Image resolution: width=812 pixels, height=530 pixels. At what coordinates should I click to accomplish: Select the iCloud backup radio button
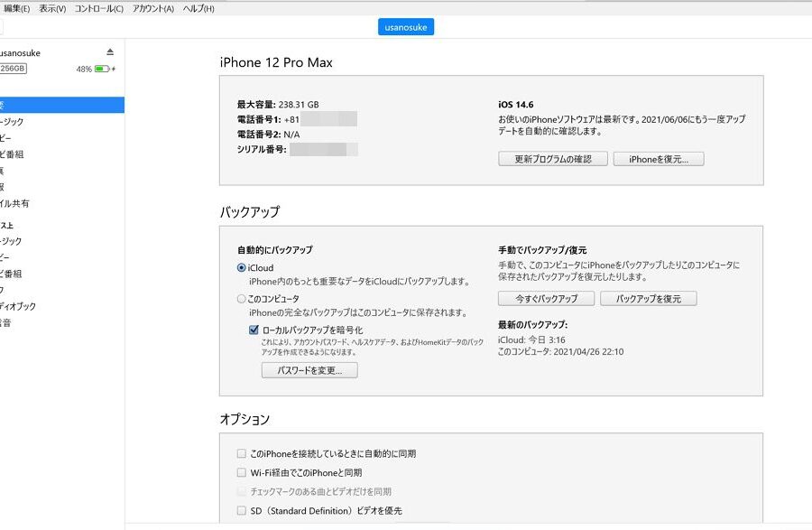click(x=241, y=268)
